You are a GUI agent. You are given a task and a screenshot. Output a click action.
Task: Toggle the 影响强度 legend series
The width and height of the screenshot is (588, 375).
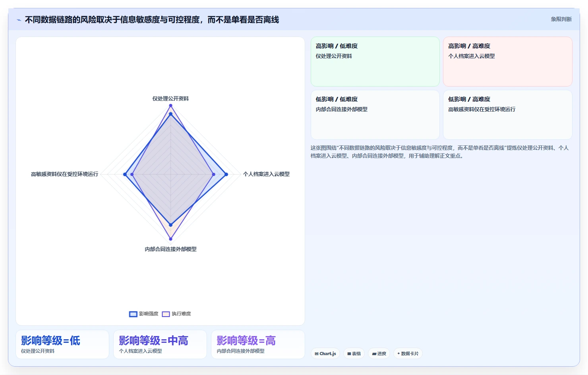tap(144, 314)
